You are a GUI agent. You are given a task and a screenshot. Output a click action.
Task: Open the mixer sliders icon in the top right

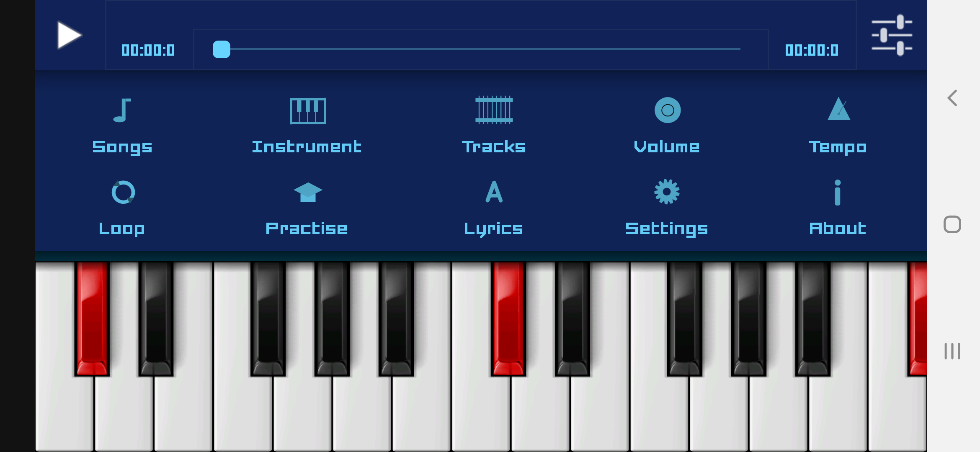coord(892,35)
